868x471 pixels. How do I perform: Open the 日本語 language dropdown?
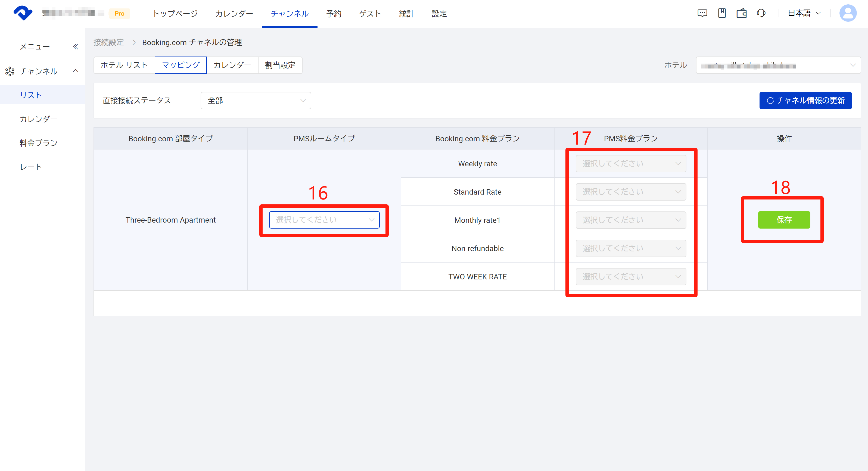click(804, 13)
